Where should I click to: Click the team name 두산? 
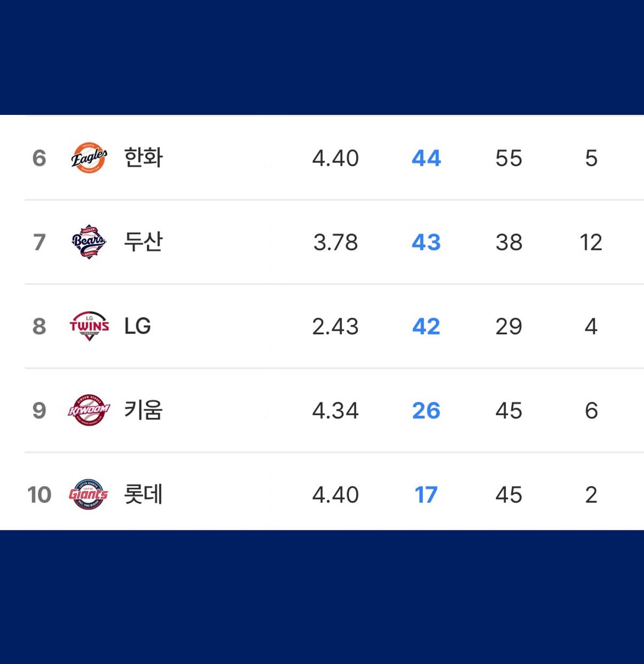tap(142, 242)
